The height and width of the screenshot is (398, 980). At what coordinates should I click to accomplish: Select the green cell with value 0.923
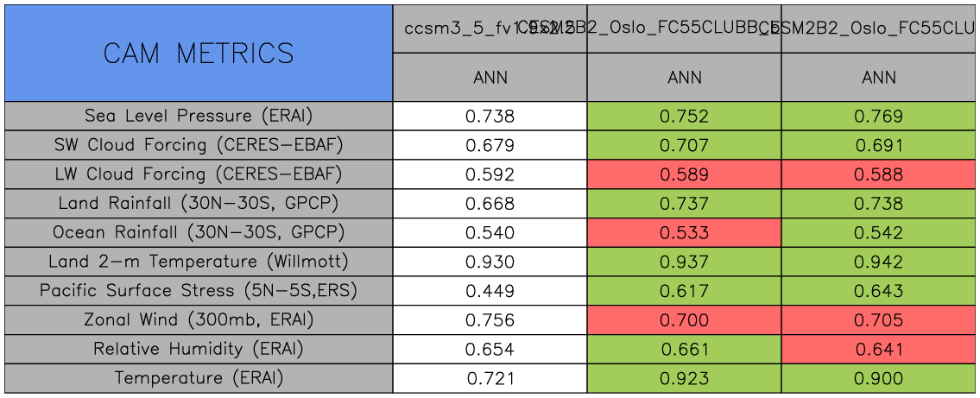(684, 378)
